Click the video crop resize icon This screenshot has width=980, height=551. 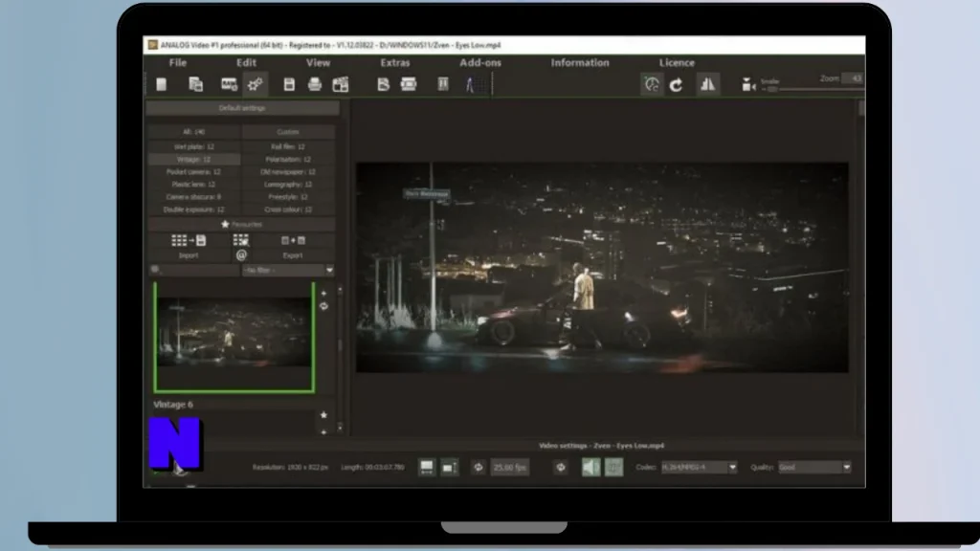point(450,467)
